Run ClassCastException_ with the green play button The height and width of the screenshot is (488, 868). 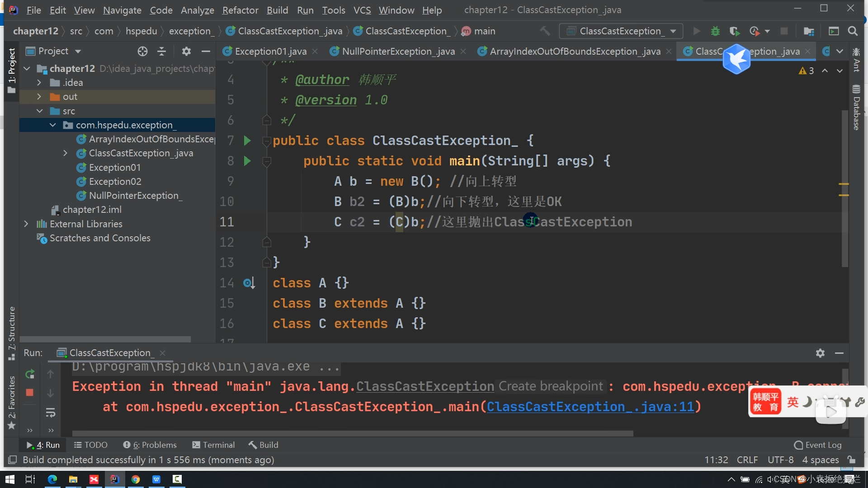pyautogui.click(x=696, y=31)
